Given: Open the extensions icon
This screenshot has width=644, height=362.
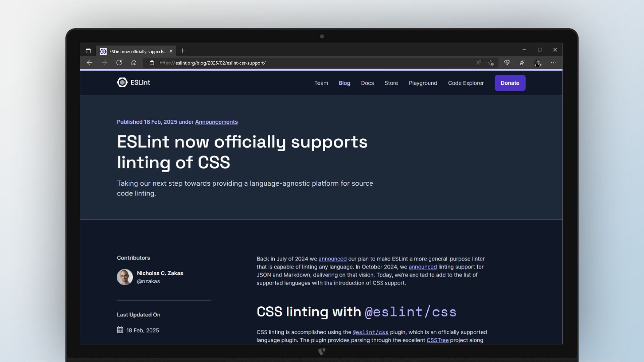Looking at the screenshot, I should point(522,63).
